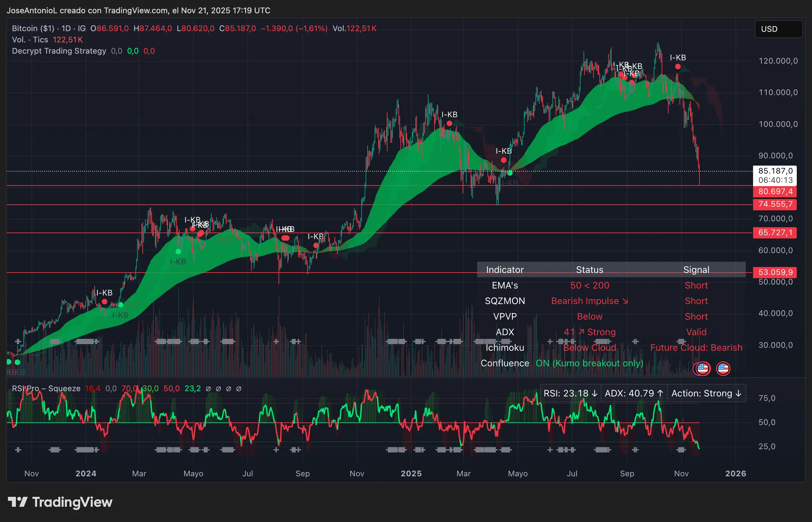
Task: Click a gray squeeze marker in the RSI pane
Action: point(56,450)
